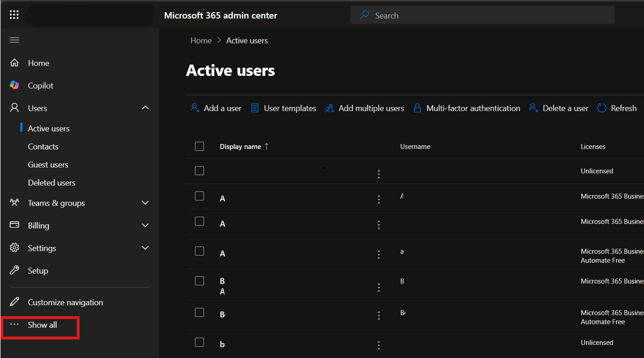Viewport: 644px width, 358px height.
Task: Select all users with header checkbox
Action: (199, 146)
